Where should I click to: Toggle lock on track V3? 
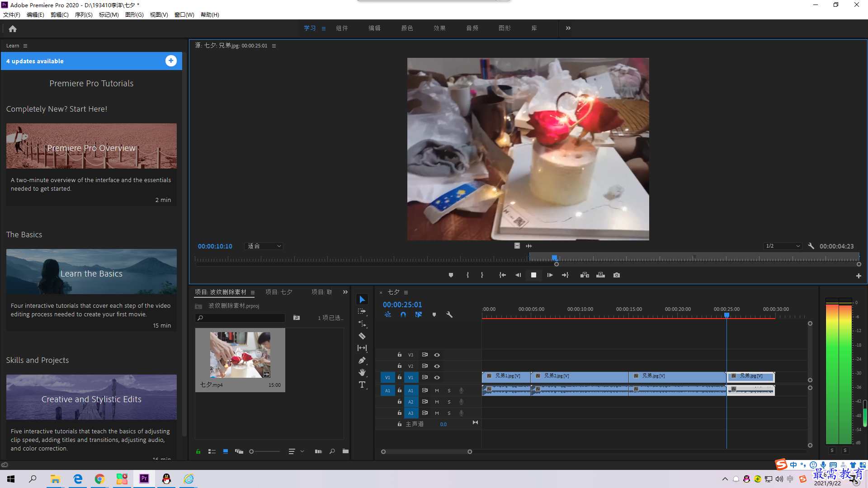(399, 355)
